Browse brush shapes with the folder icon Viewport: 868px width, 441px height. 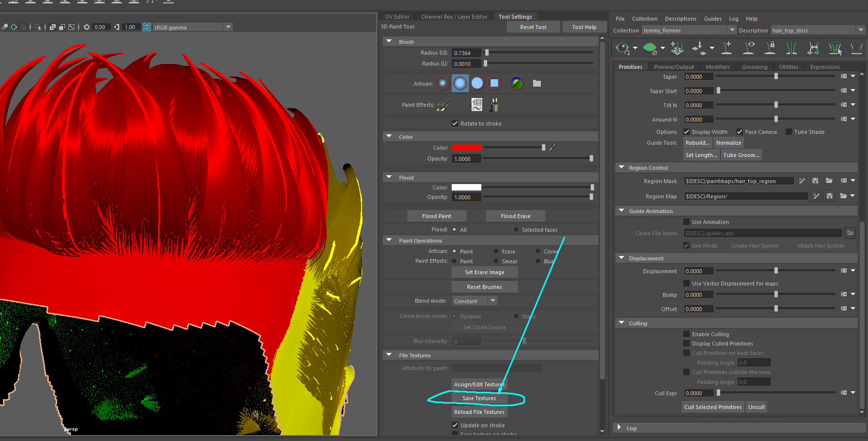537,84
